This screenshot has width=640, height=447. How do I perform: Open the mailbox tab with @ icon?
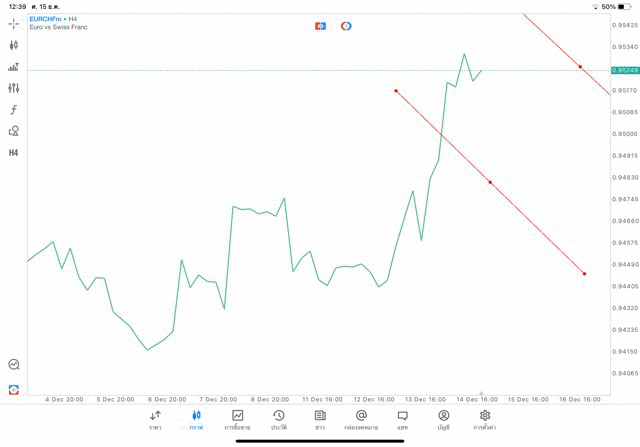click(x=361, y=419)
